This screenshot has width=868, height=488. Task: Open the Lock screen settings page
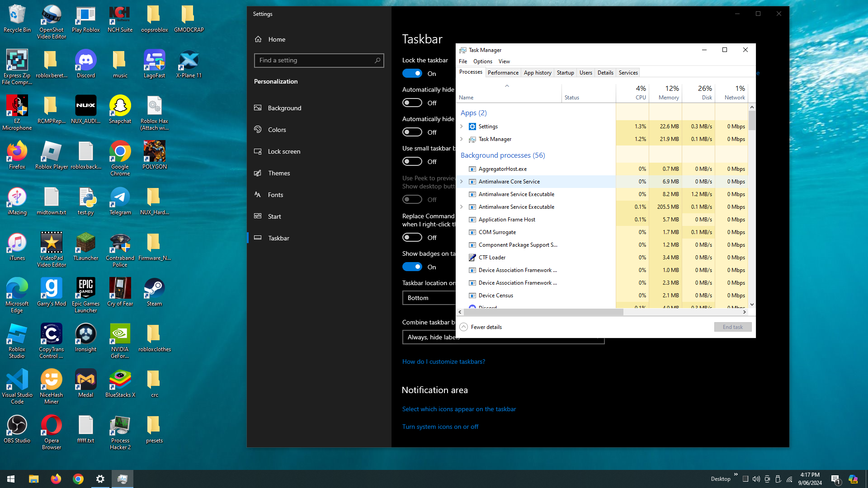[283, 151]
